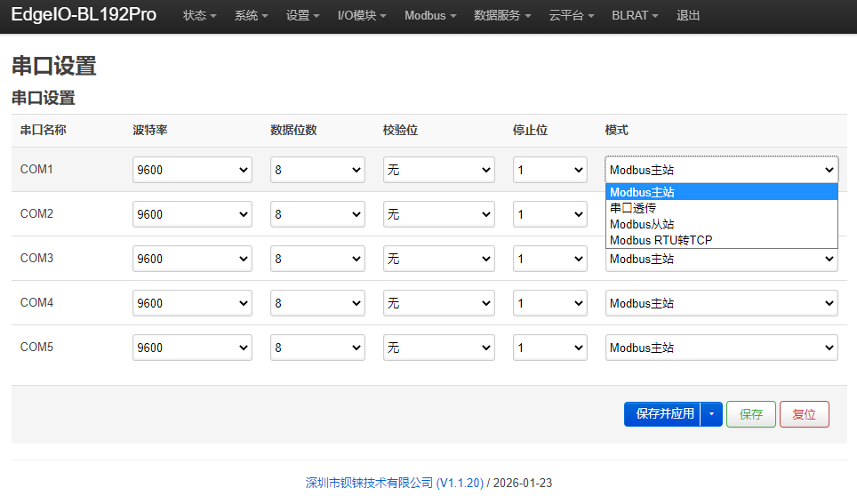Open COM3 parity dropdown
This screenshot has height=504, width=857.
coord(439,259)
